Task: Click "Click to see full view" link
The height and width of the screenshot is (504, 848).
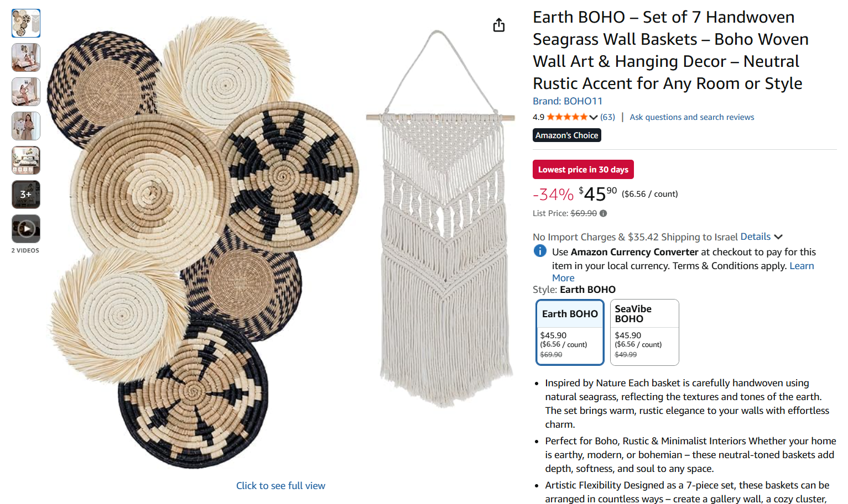Action: 280,486
